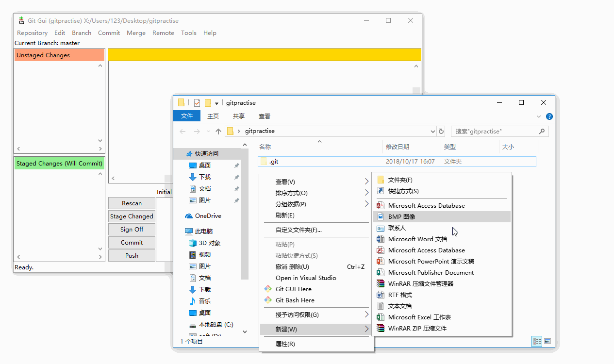Open the address bar dropdown
Image resolution: width=614 pixels, height=364 pixels.
tap(432, 131)
